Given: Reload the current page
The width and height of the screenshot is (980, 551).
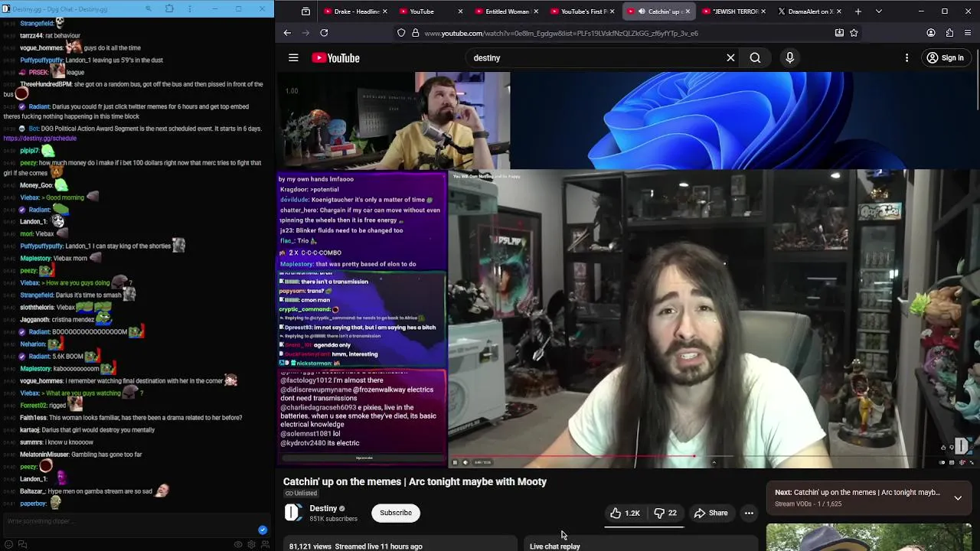Looking at the screenshot, I should tap(324, 33).
